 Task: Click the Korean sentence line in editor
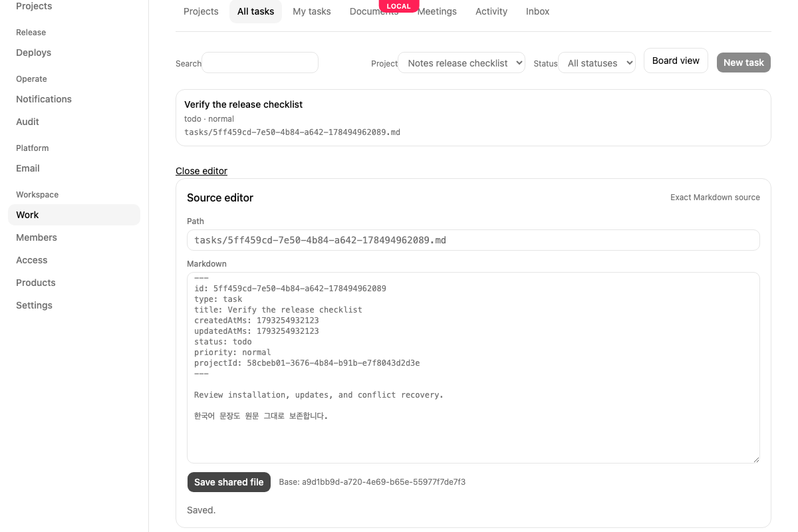tap(261, 416)
